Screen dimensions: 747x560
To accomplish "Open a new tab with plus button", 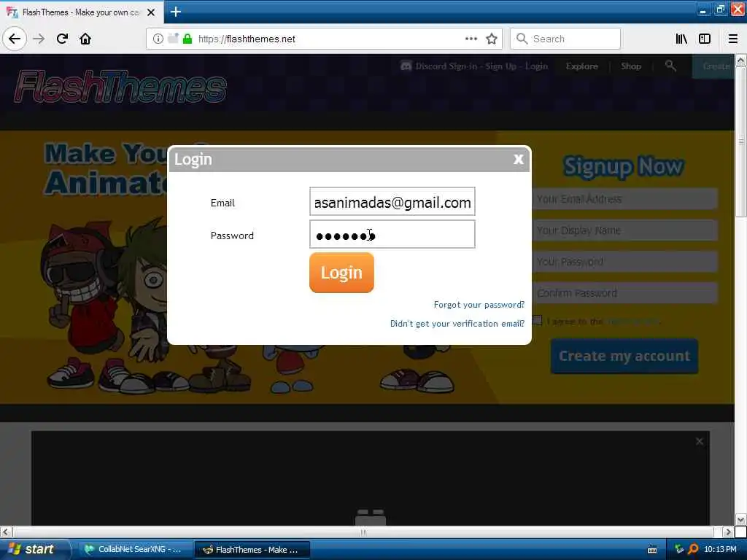I will point(175,12).
